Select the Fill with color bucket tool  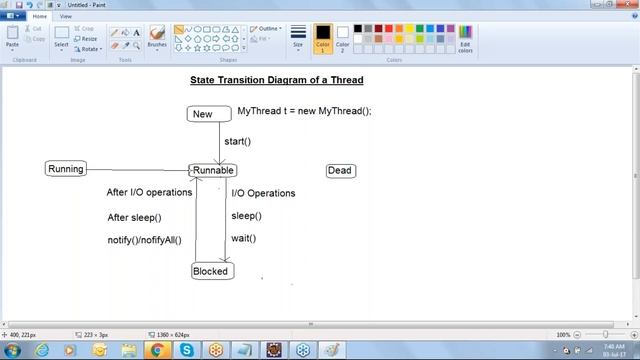coord(126,33)
